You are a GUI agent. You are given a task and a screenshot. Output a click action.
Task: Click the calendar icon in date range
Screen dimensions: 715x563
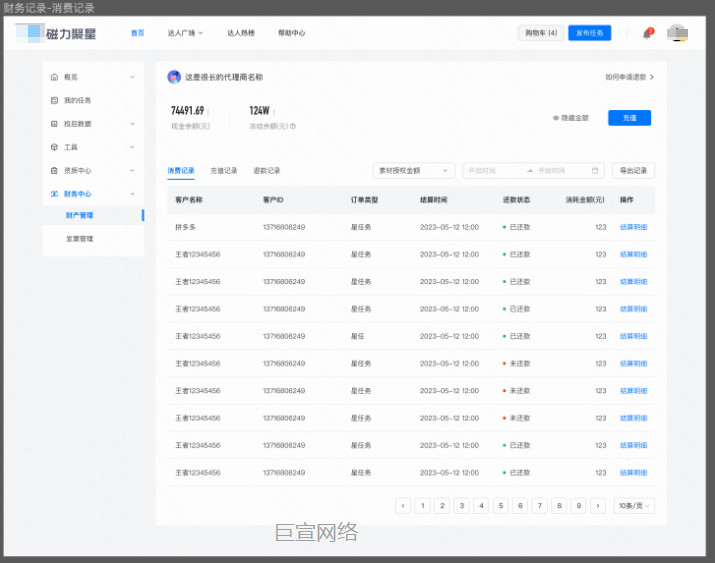[595, 170]
